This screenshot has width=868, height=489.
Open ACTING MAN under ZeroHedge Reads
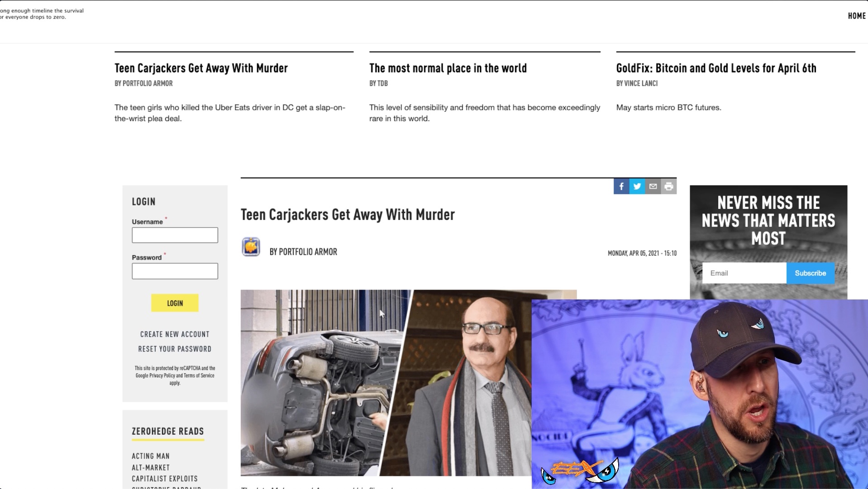[151, 456]
